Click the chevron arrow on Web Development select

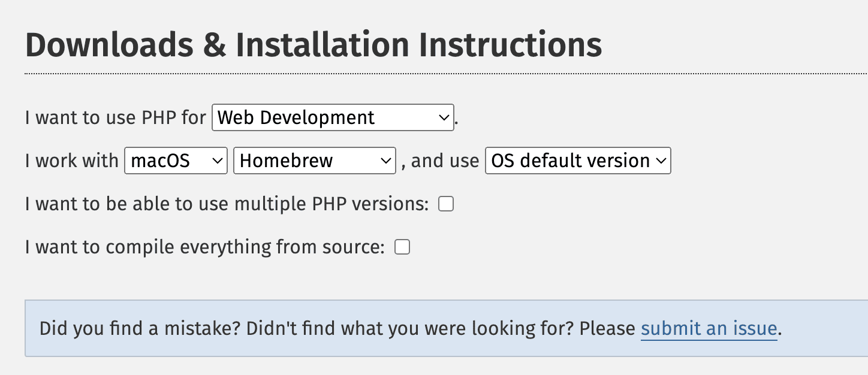(x=444, y=117)
